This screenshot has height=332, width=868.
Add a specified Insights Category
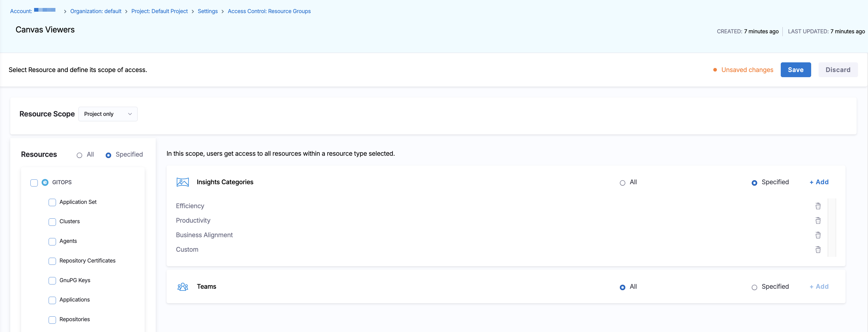[x=819, y=182]
